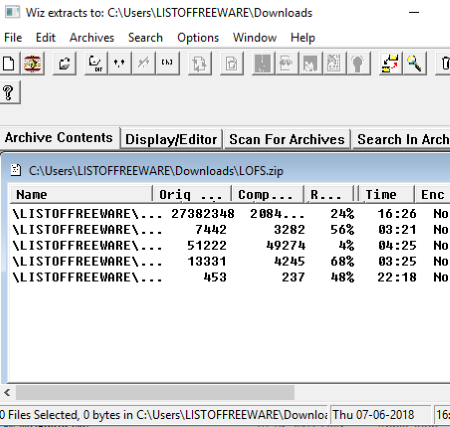Click the folder icon labeled DIR
Viewport: 450px width, 427px height.
pos(95,63)
